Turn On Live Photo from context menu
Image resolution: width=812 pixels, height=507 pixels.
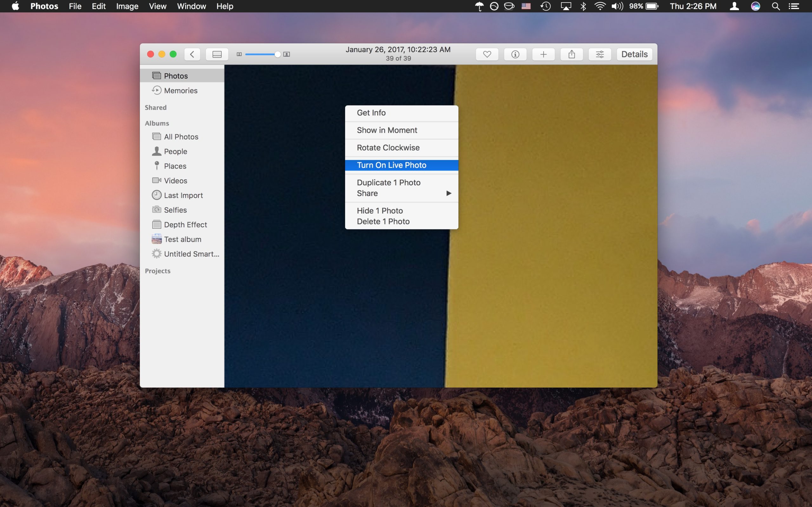tap(391, 165)
